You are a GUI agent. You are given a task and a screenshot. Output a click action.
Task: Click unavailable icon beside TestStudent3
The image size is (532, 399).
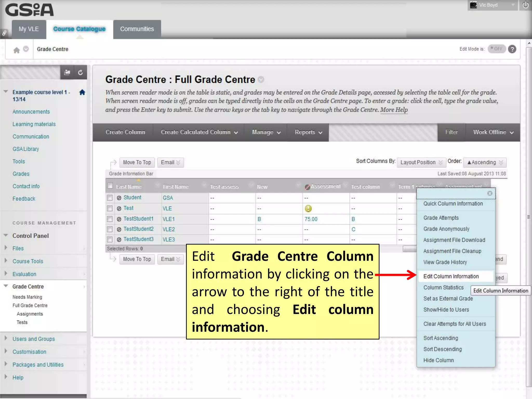pos(119,240)
